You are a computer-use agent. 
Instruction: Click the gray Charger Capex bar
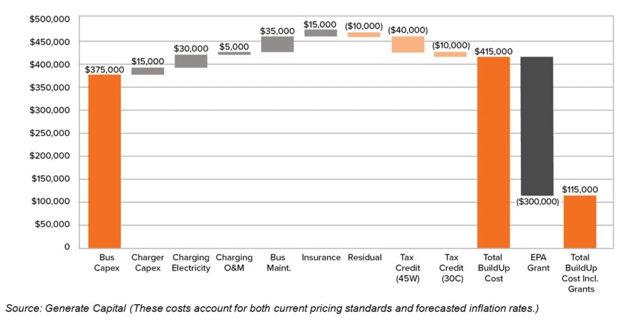click(x=148, y=71)
